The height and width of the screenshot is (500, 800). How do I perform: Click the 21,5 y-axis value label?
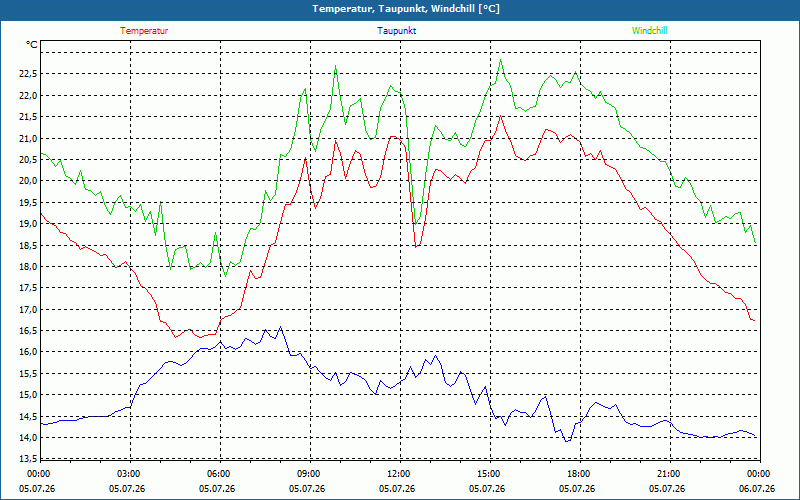[28, 117]
